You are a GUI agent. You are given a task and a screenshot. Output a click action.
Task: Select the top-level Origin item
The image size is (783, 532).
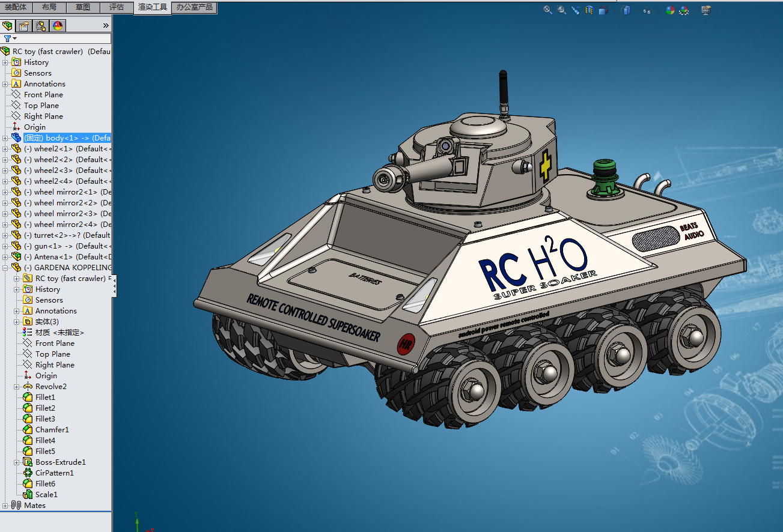pyautogui.click(x=35, y=127)
